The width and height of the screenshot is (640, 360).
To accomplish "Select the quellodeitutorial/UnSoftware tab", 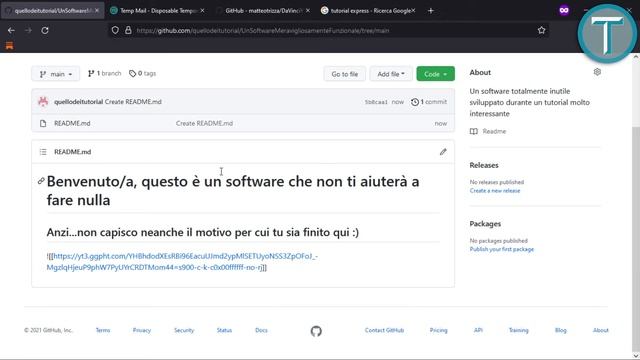I will (x=52, y=11).
